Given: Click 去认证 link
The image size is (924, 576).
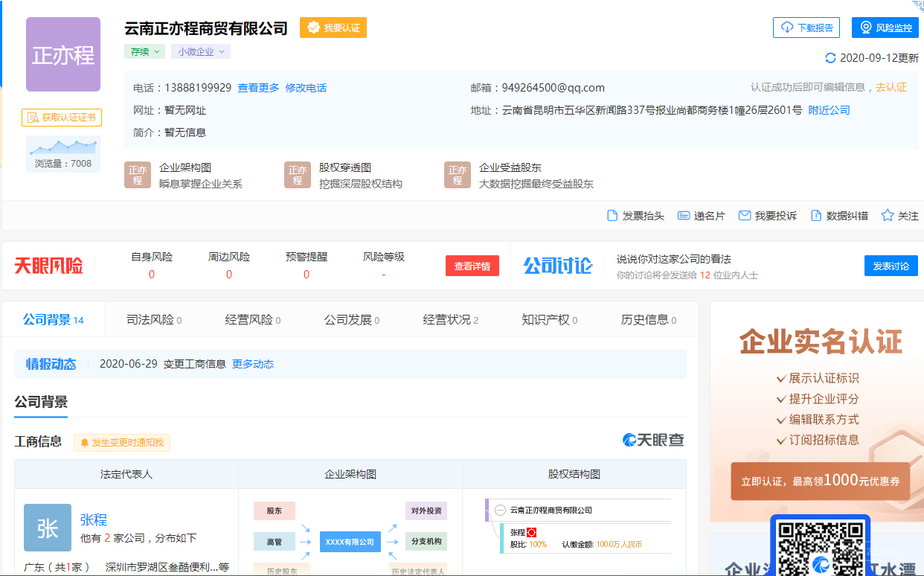Looking at the screenshot, I should (x=891, y=87).
